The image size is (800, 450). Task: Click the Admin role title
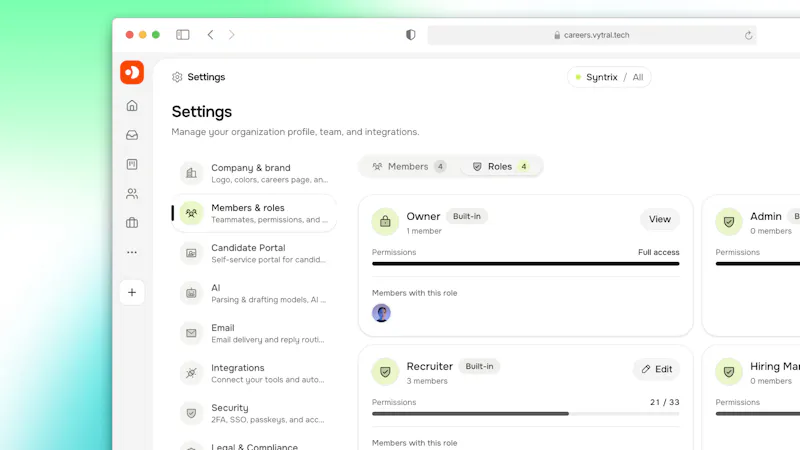coord(766,216)
